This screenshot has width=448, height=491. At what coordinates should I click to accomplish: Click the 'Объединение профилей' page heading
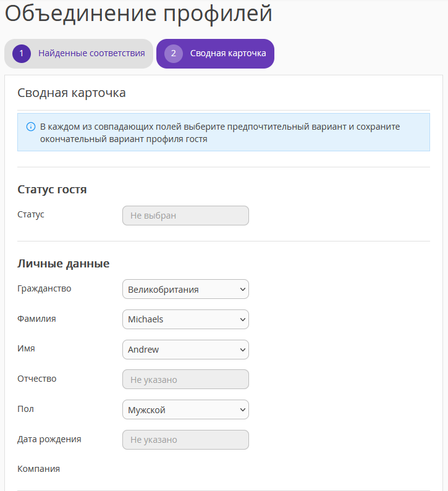tap(138, 14)
